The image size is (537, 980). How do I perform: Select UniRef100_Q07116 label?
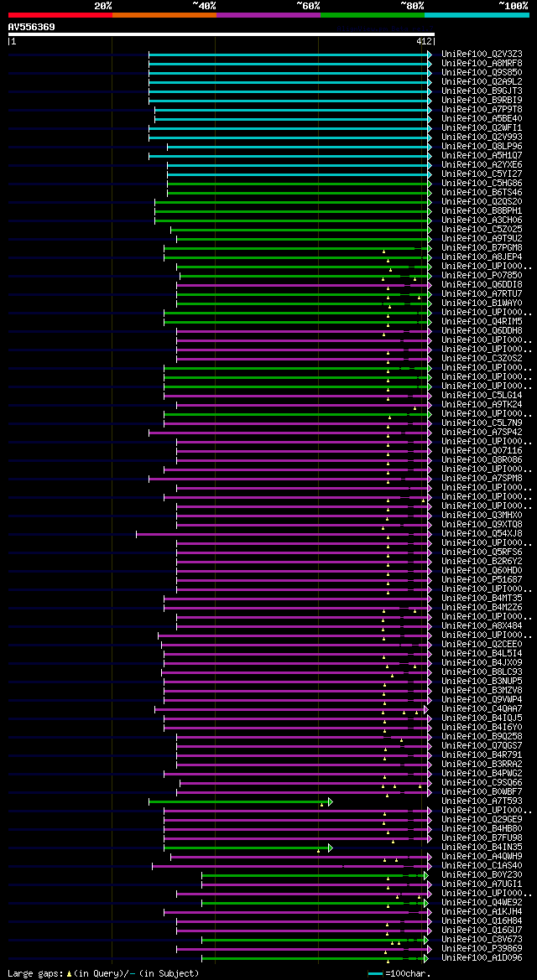482,451
